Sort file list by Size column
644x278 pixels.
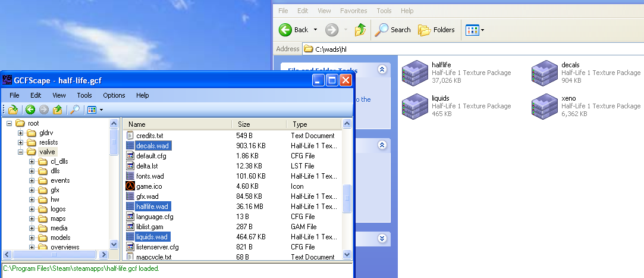tap(259, 124)
